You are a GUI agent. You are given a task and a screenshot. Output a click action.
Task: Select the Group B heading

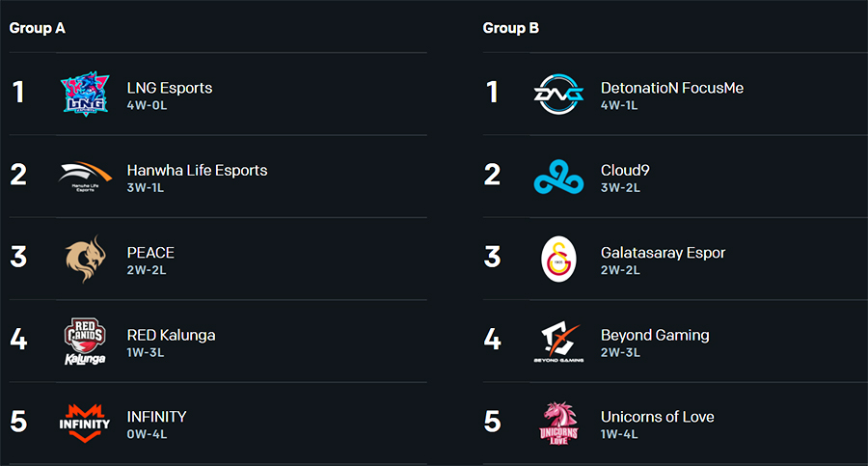click(510, 28)
